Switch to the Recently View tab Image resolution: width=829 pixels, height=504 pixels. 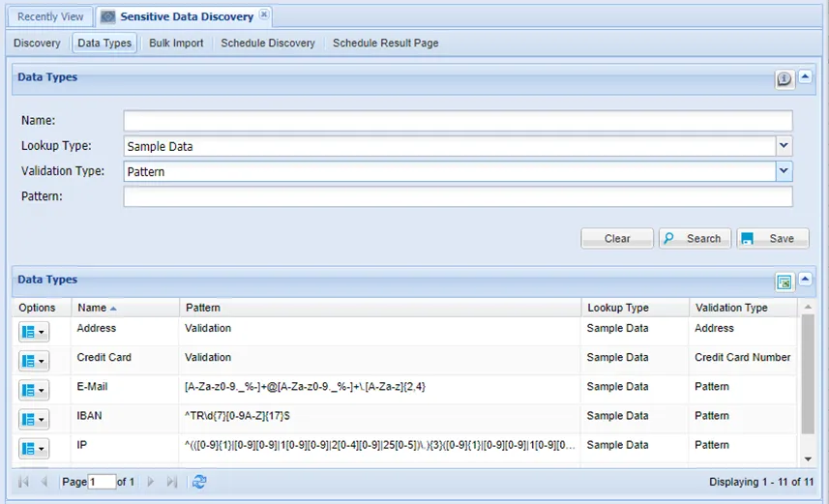(x=50, y=16)
